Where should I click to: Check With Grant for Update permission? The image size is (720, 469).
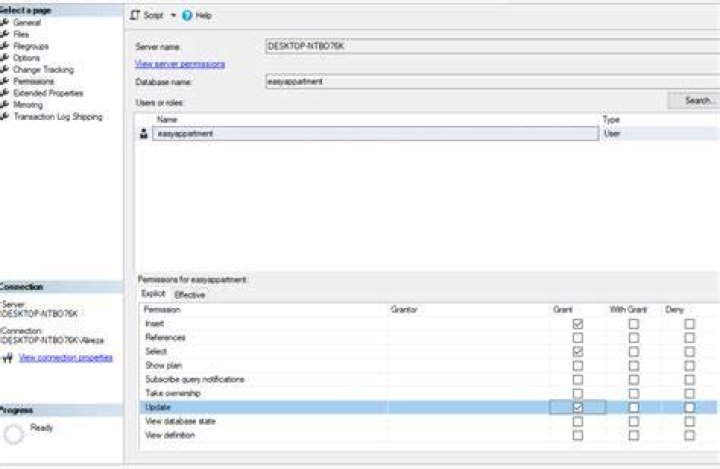point(634,407)
